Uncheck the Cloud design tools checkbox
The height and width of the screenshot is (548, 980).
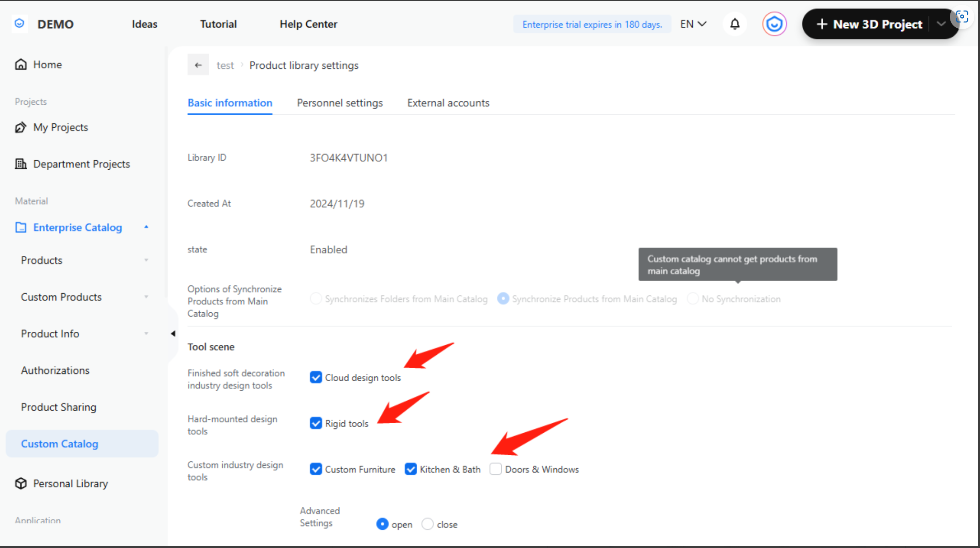point(316,377)
